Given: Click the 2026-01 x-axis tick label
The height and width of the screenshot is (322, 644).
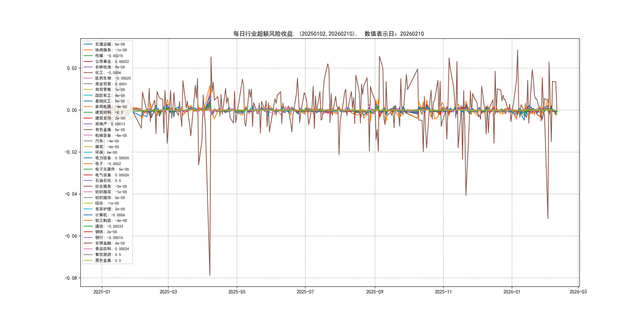Looking at the screenshot, I should (x=511, y=292).
